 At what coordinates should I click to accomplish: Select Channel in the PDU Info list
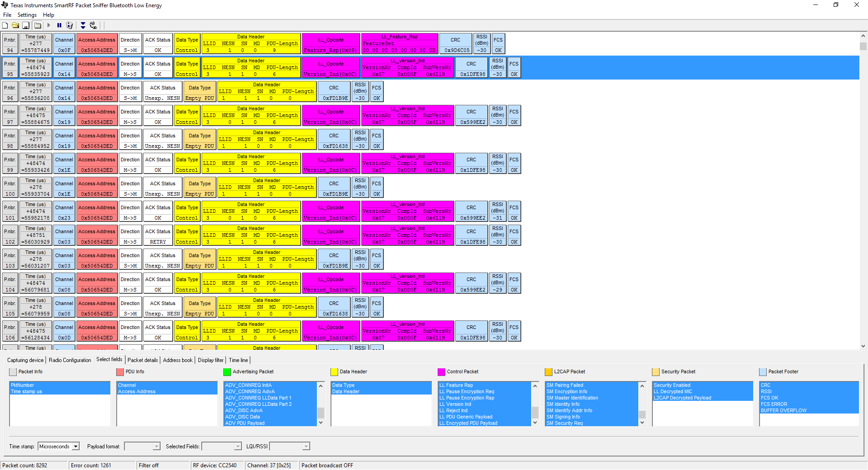tap(167, 385)
